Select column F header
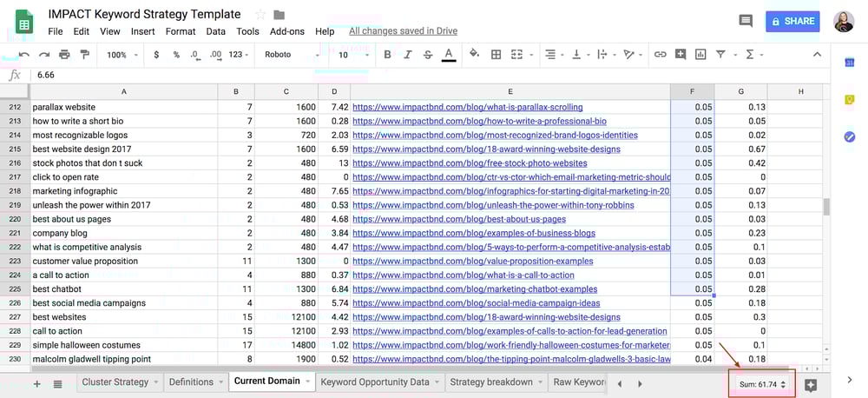 [693, 91]
